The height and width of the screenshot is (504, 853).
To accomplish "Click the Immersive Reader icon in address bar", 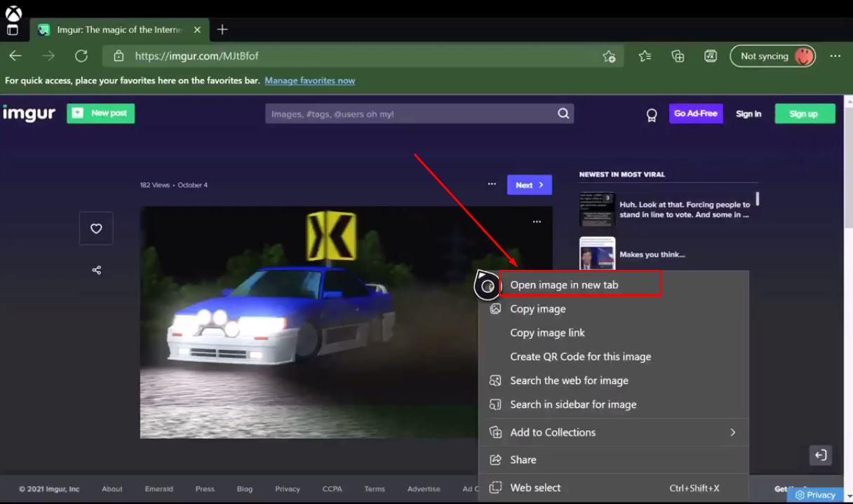I will [711, 56].
